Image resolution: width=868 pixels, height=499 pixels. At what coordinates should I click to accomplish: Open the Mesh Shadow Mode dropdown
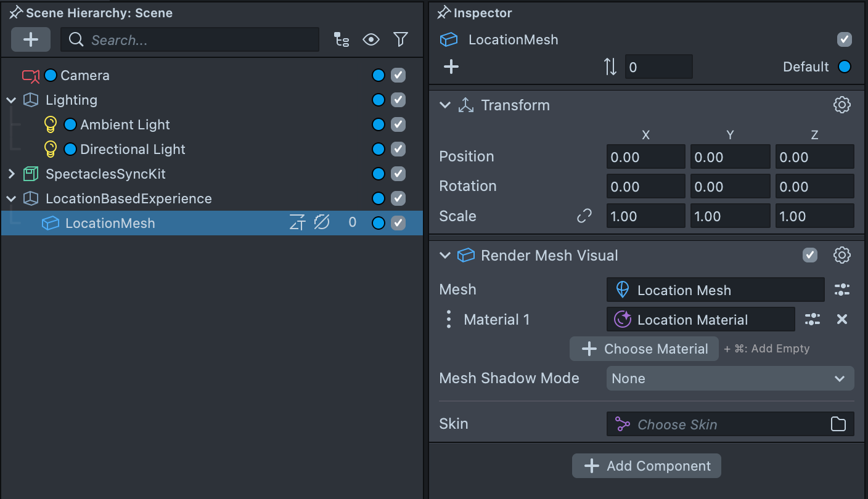click(x=730, y=379)
